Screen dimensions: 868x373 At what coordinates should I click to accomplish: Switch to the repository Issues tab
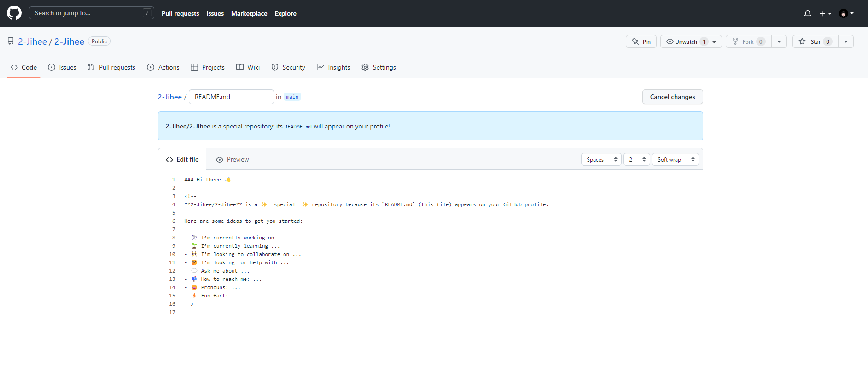tap(62, 67)
